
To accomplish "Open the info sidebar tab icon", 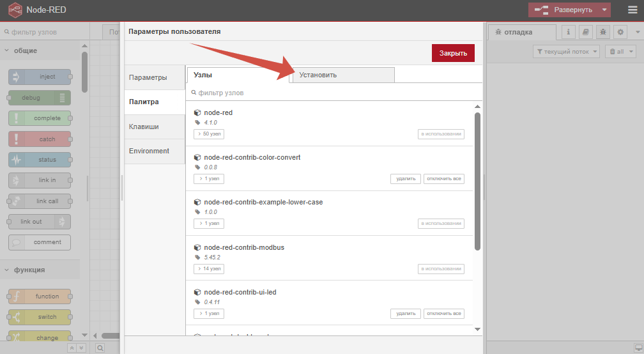I will pos(568,32).
